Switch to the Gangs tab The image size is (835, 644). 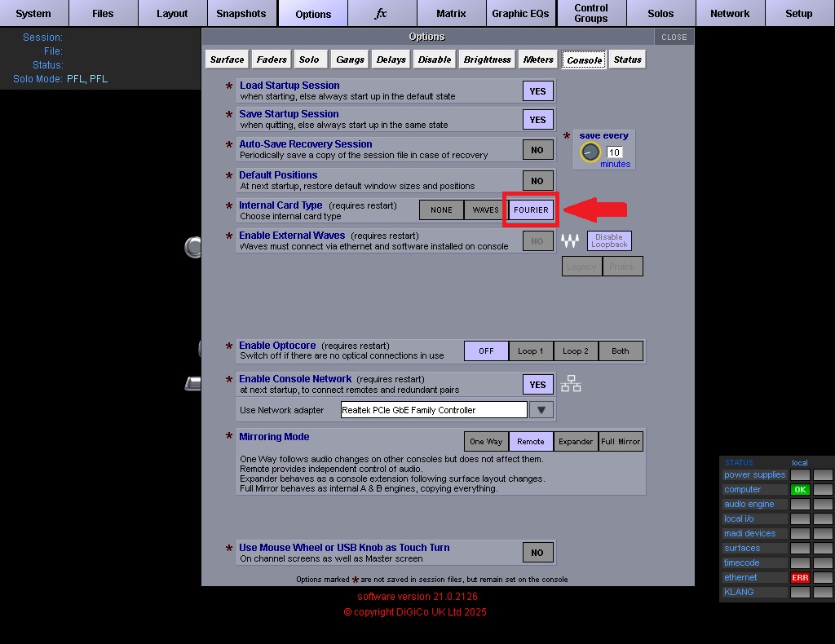(x=350, y=60)
